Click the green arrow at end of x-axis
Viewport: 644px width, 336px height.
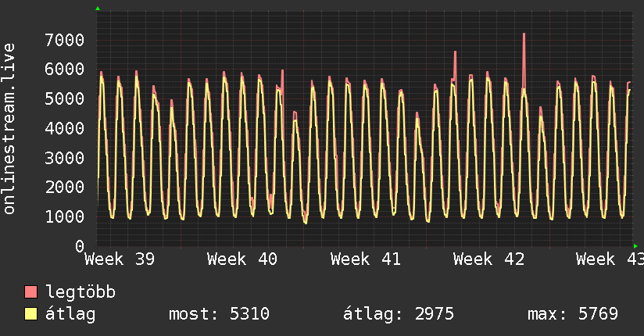coord(635,246)
